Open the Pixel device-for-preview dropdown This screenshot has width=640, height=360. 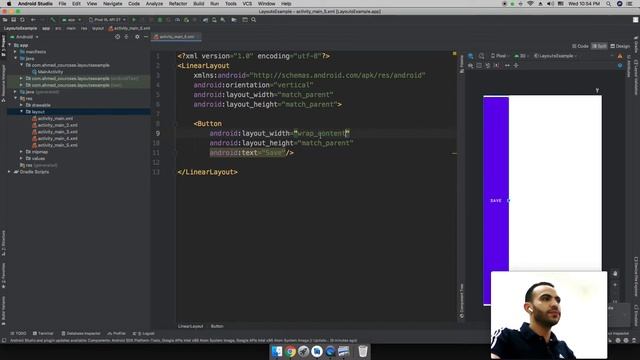pyautogui.click(x=500, y=56)
